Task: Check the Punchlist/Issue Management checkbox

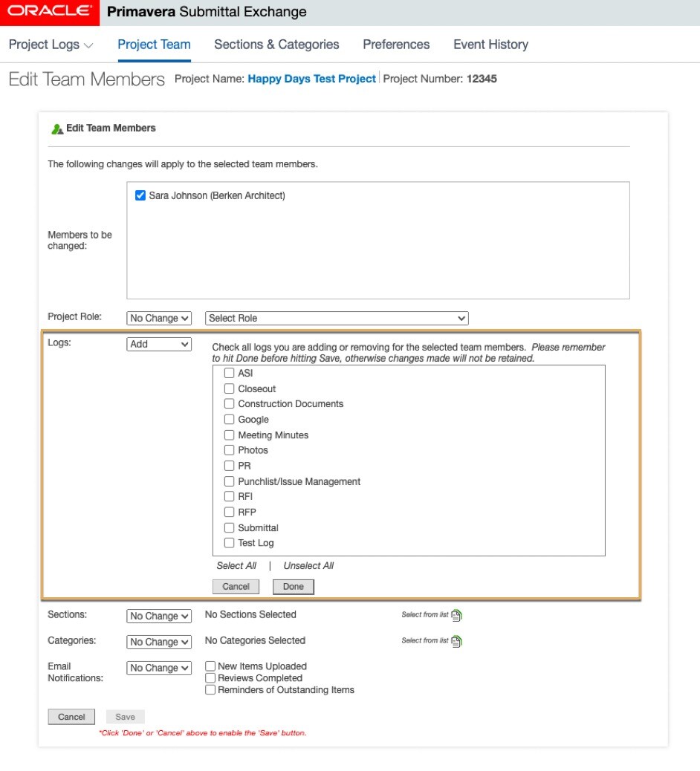Action: click(230, 481)
